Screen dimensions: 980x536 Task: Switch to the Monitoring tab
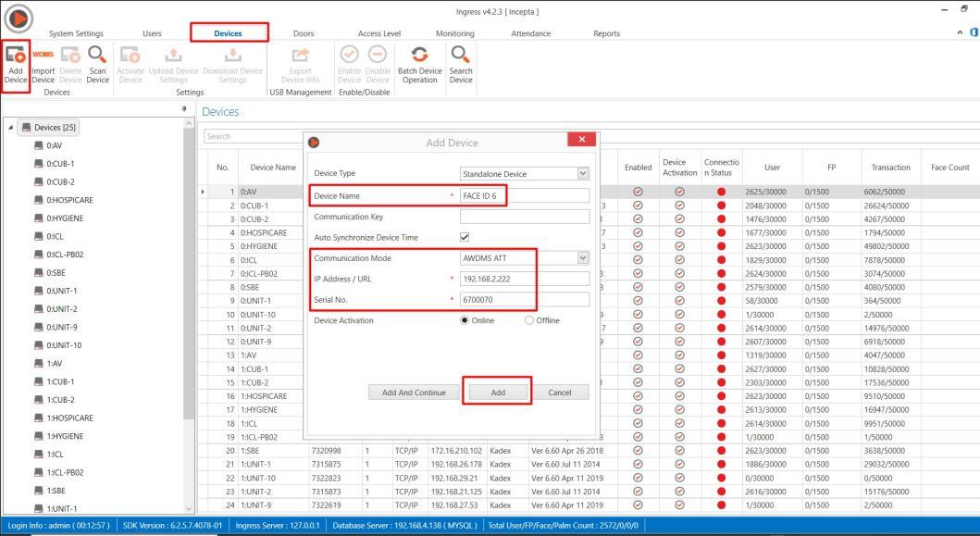[x=455, y=33]
